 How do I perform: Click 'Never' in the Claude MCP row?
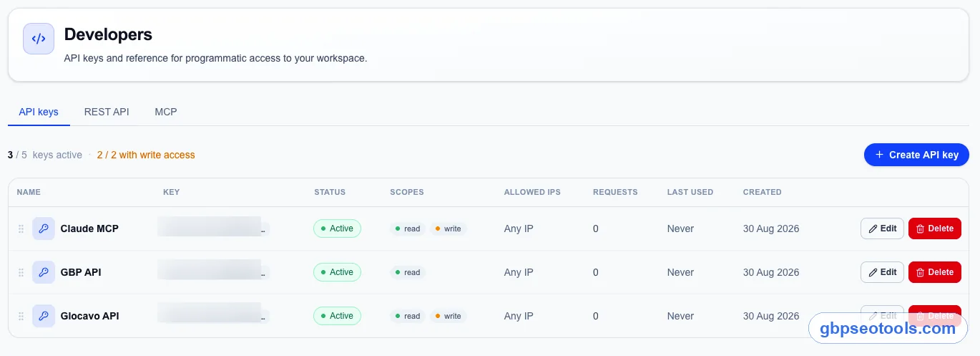pyautogui.click(x=680, y=228)
